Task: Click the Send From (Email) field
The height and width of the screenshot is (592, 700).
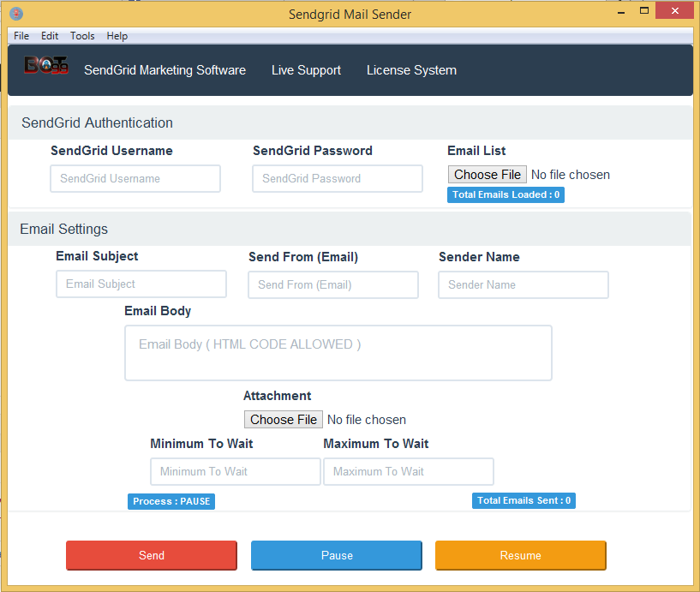Action: point(333,285)
